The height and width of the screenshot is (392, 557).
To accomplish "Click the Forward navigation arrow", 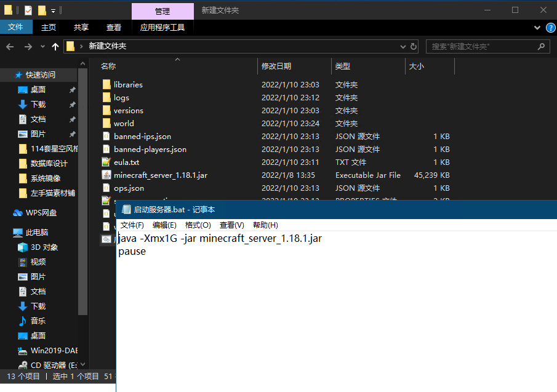I will point(28,47).
